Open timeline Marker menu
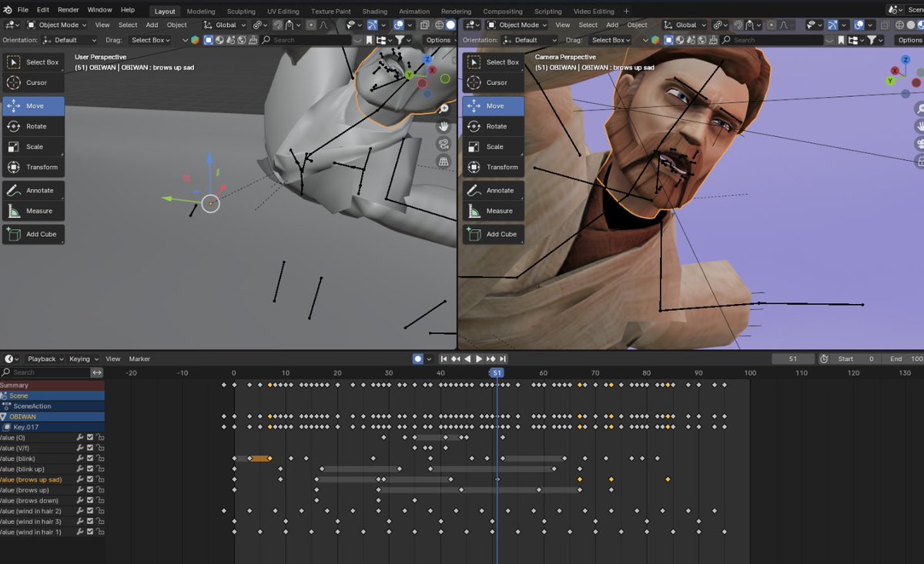Image resolution: width=924 pixels, height=564 pixels. pos(139,359)
